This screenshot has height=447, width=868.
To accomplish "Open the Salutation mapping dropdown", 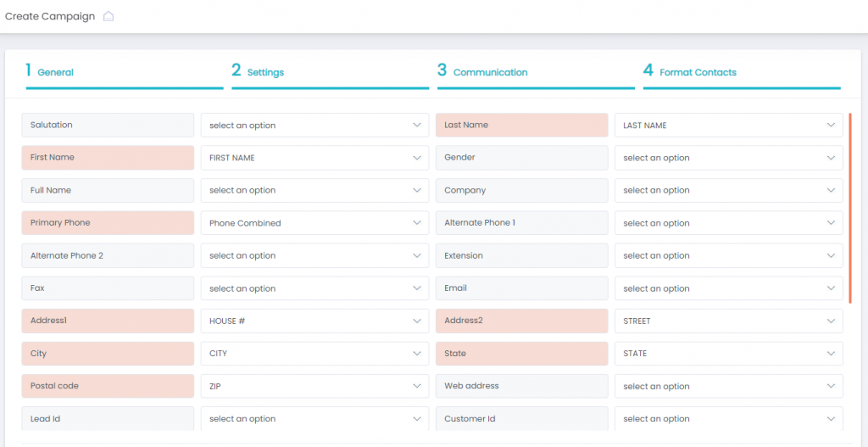I will pos(314,126).
